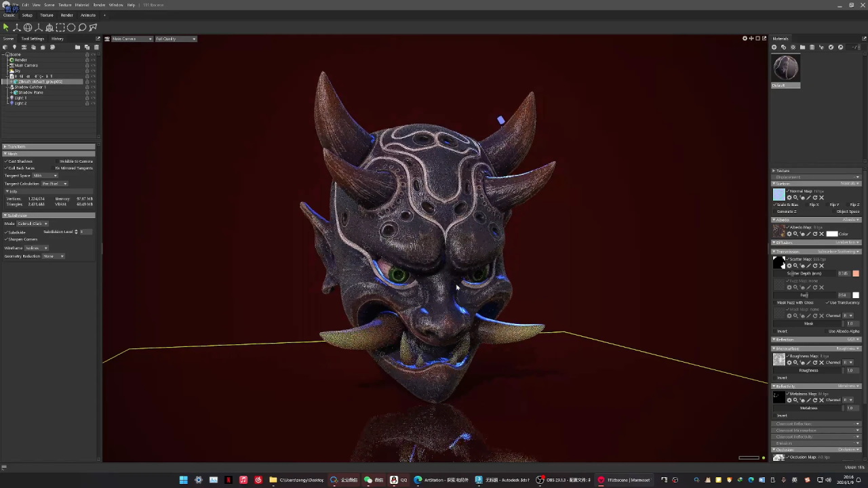Screen dimensions: 868x488
Task: Open Full Quality dropdown
Action: (176, 39)
